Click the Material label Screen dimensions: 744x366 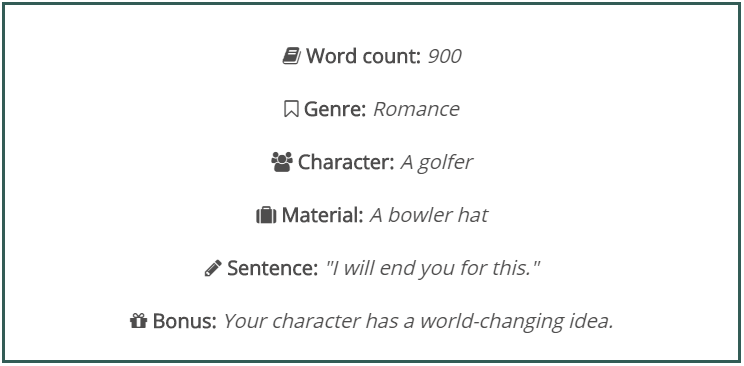[323, 216]
